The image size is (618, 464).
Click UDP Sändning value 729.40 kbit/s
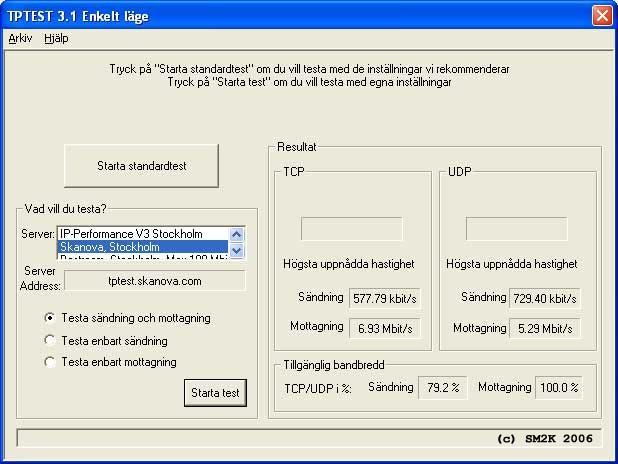(x=545, y=298)
